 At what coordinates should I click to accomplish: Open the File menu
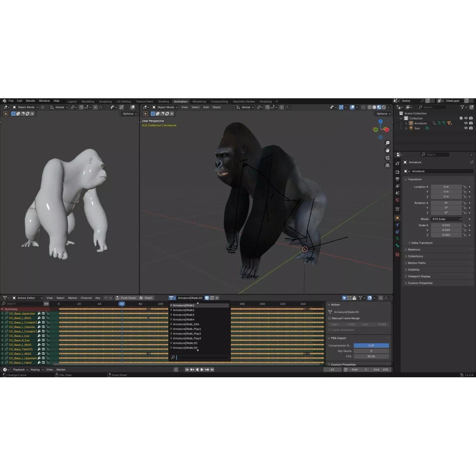[x=11, y=101]
